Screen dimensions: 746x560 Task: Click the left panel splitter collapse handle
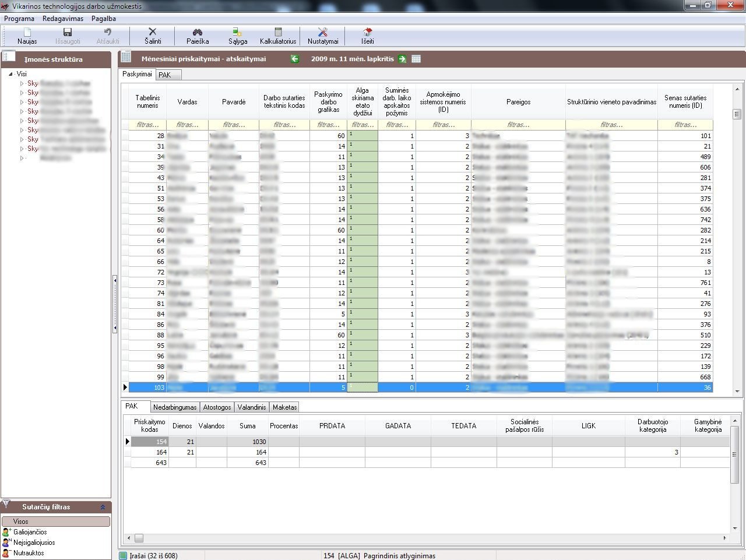pyautogui.click(x=115, y=304)
